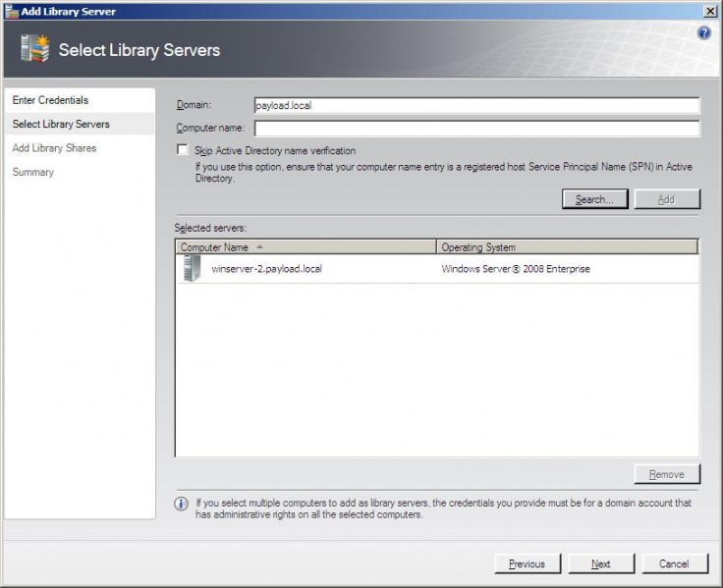The width and height of the screenshot is (723, 588).
Task: Click the Add Library Server title bar icon
Action: pos(11,11)
